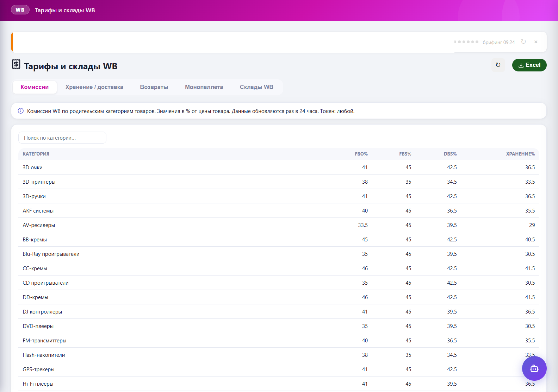
Task: Click the Hi-Fi плееры category name
Action: click(38, 384)
